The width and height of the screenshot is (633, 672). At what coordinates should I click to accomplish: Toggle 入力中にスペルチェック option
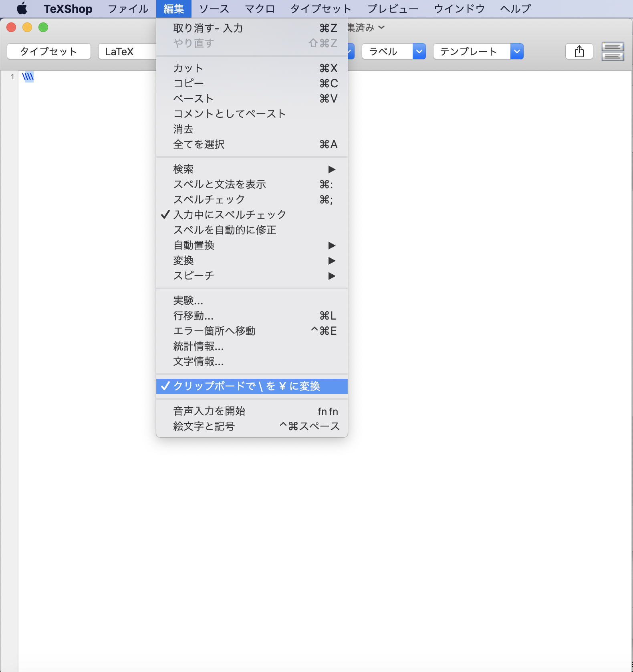click(x=252, y=215)
